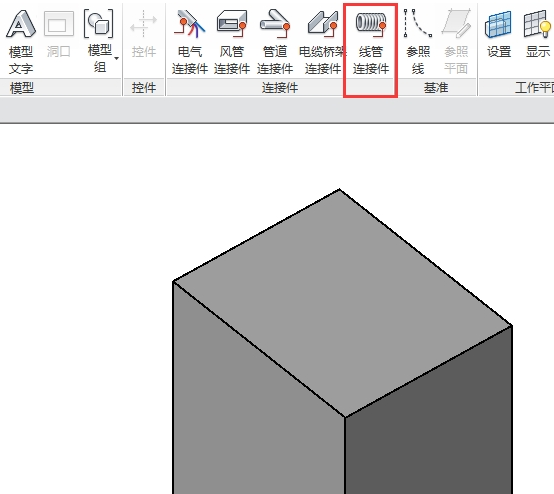Image resolution: width=554 pixels, height=494 pixels.
Task: Click the Work Plane (工作平面) panel title
Action: tap(534, 88)
